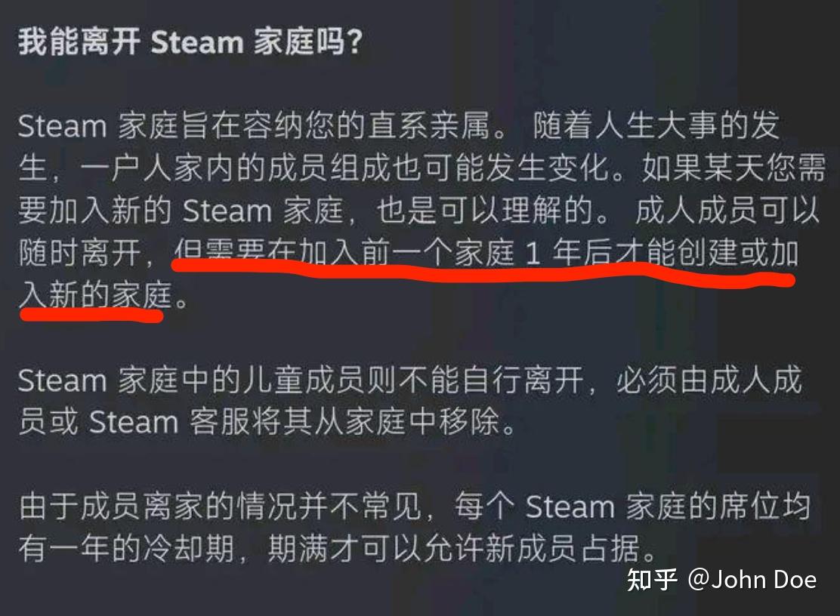Select the underlined text 入新的家庭
840x616 pixels.
pyautogui.click(x=95, y=295)
